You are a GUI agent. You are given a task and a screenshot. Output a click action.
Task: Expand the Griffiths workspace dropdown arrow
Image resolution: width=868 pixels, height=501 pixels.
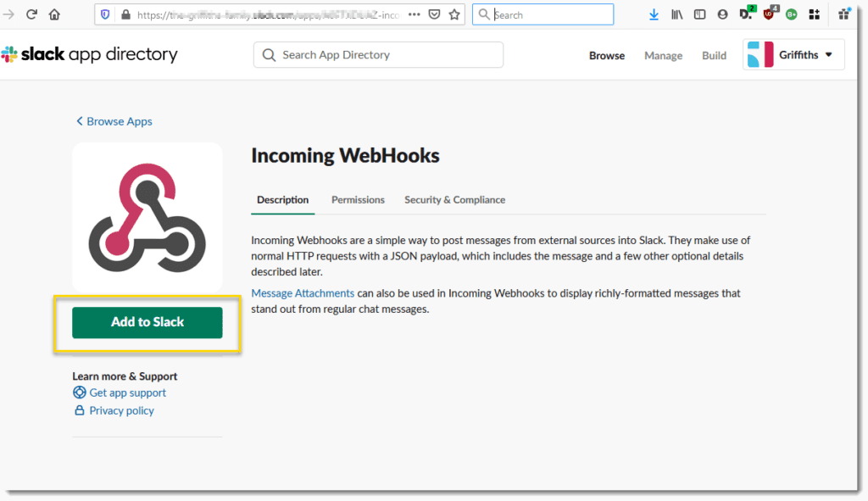tap(829, 55)
